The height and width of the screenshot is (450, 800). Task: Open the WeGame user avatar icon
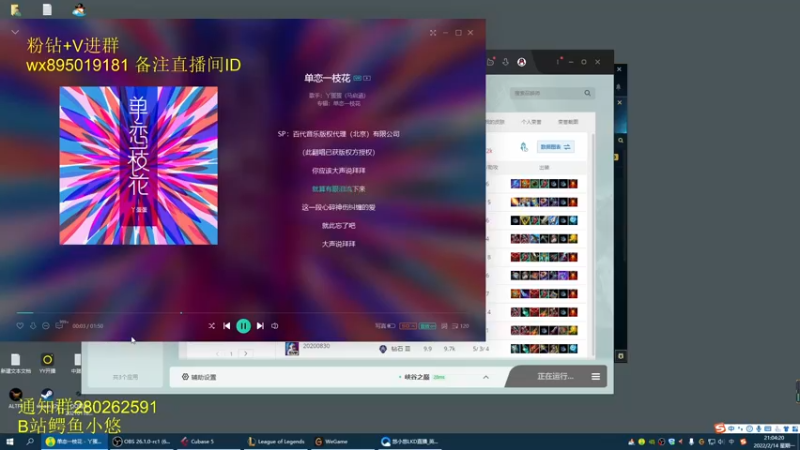click(521, 62)
